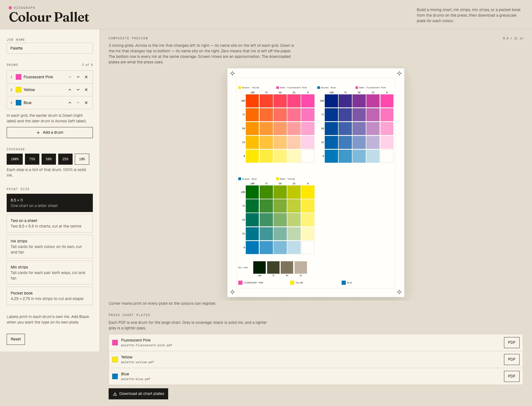Viewport: 532px width, 406px height.
Task: Move Yellow drum down
Action: pyautogui.click(x=78, y=90)
